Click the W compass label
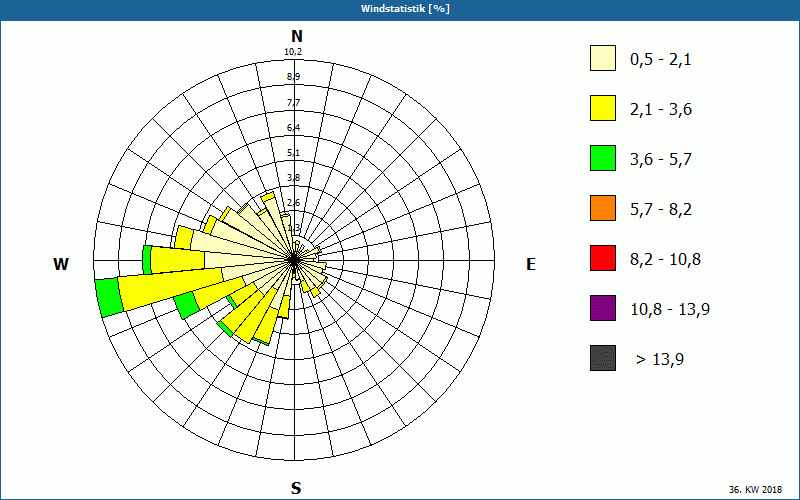The width and height of the screenshot is (800, 500). pyautogui.click(x=61, y=264)
